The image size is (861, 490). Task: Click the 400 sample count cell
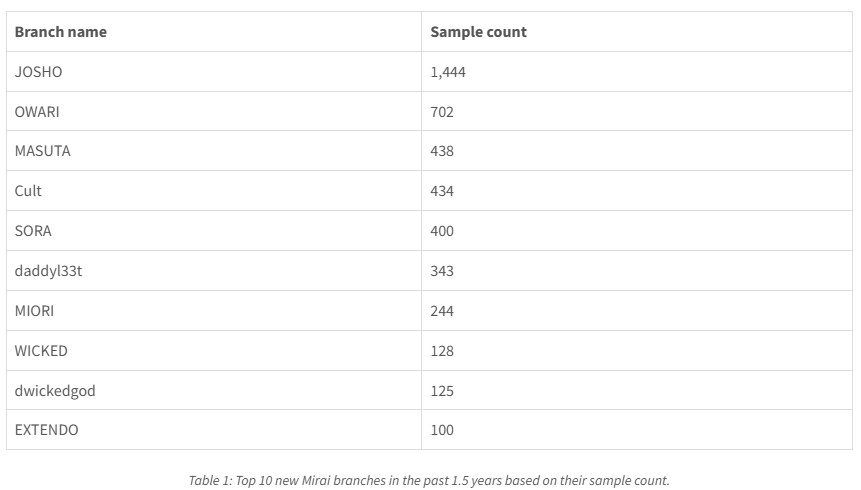pos(442,231)
